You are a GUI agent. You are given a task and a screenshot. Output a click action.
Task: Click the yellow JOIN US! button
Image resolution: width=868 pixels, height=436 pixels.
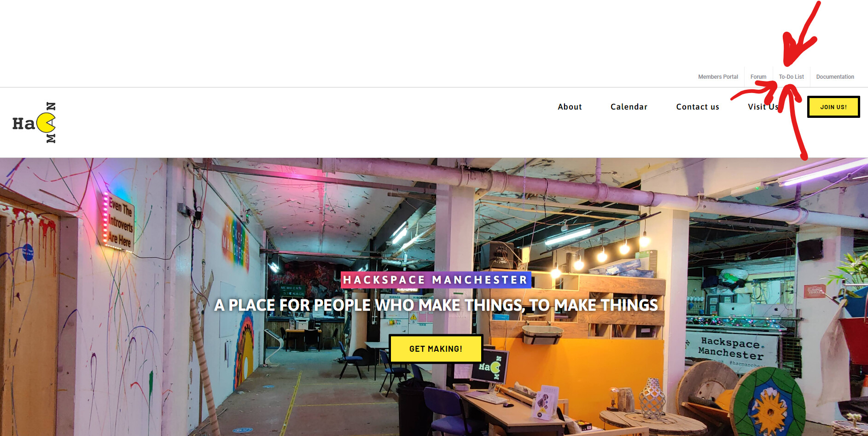tap(833, 107)
